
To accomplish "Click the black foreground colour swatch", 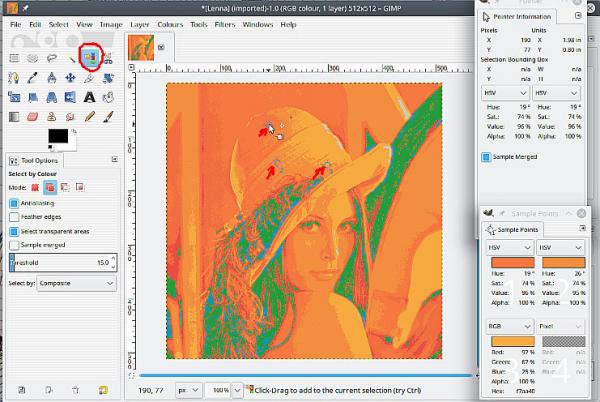I will pos(58,136).
